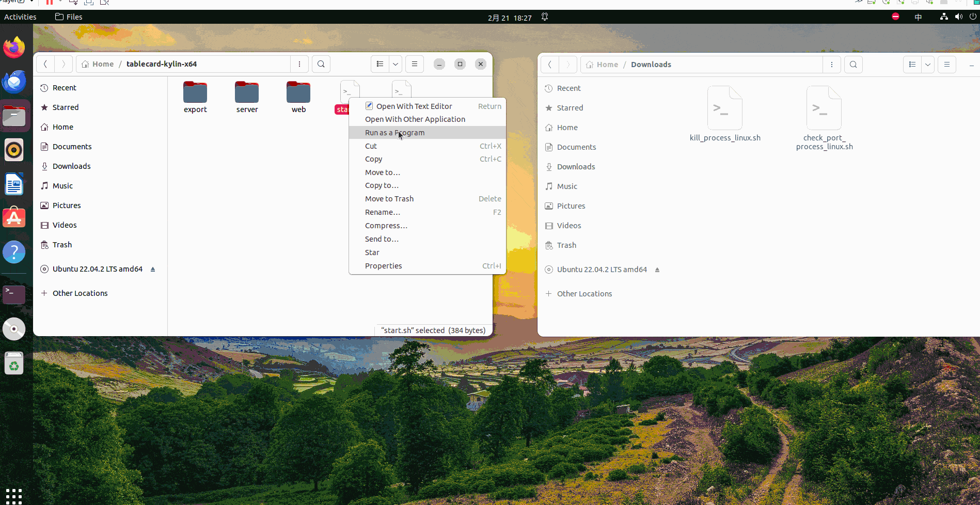Open path options menu beside tablecard-kylin-x64
Viewport: 980px width, 505px height.
(299, 64)
